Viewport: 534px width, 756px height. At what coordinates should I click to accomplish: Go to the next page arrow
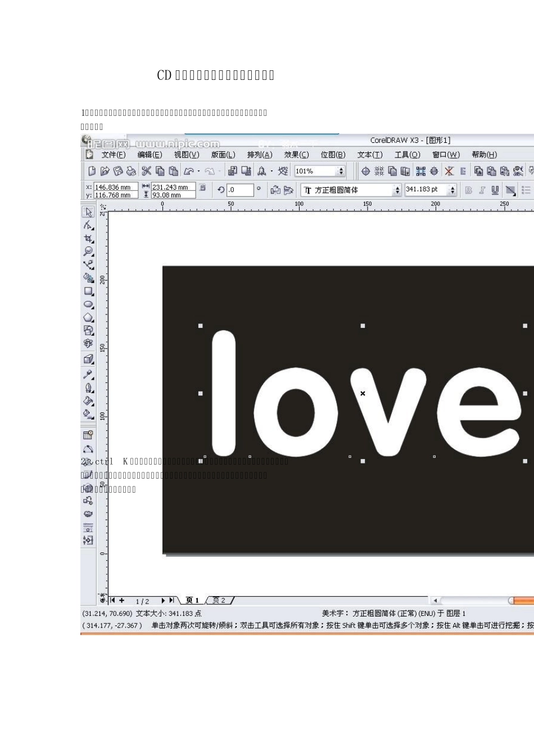[x=164, y=601]
